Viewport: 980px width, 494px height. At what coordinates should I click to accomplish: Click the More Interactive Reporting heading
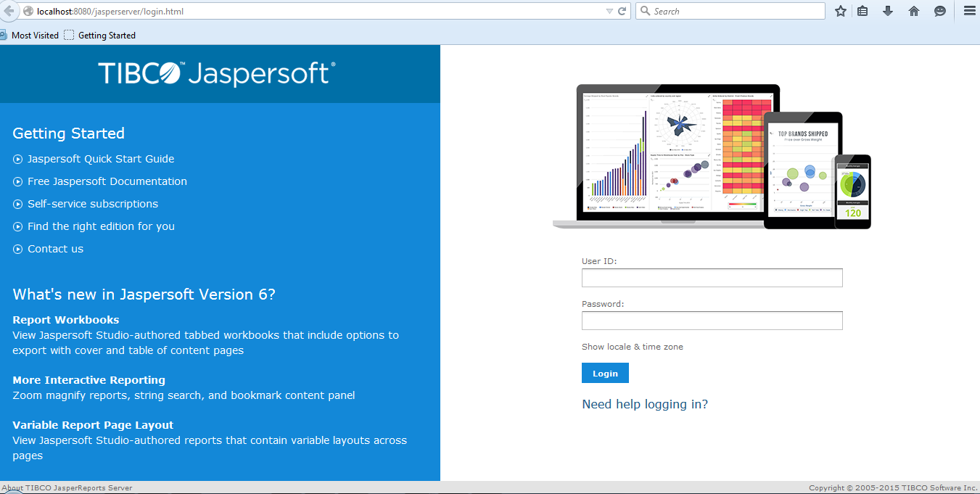click(89, 380)
